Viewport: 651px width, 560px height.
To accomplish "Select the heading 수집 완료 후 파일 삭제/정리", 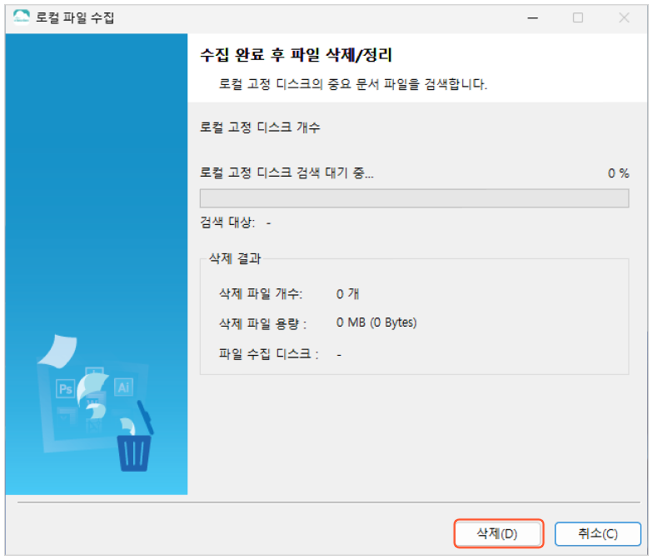I will pos(296,55).
